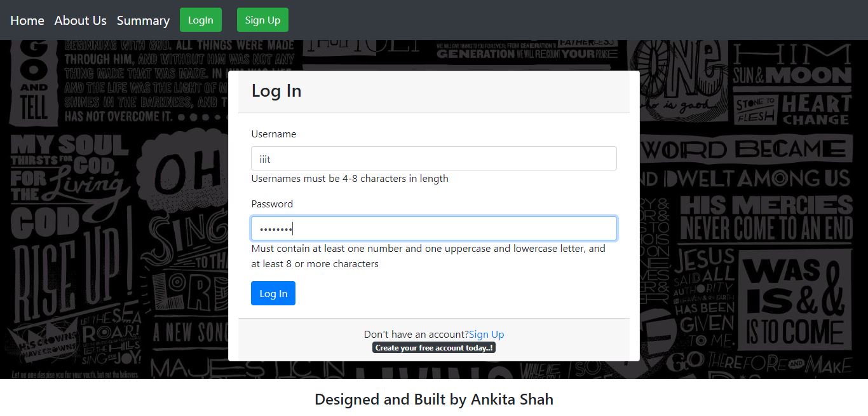
Task: Open the Sign Up link below the form
Action: [x=487, y=334]
